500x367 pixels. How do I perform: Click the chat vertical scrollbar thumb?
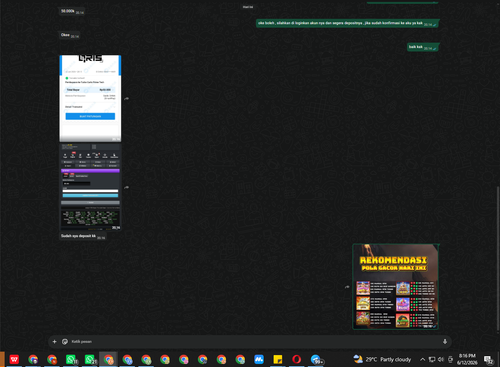click(498, 257)
